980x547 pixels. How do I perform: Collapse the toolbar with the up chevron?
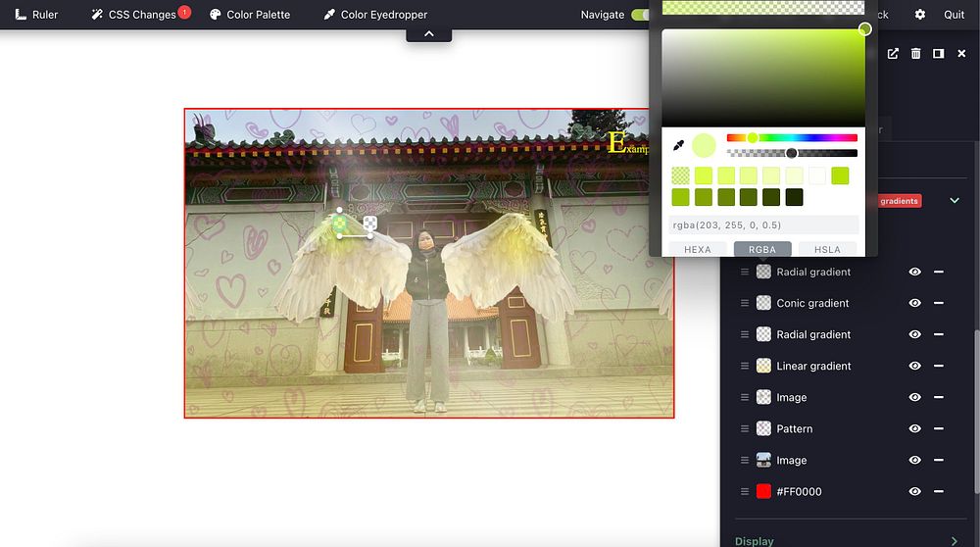point(429,34)
